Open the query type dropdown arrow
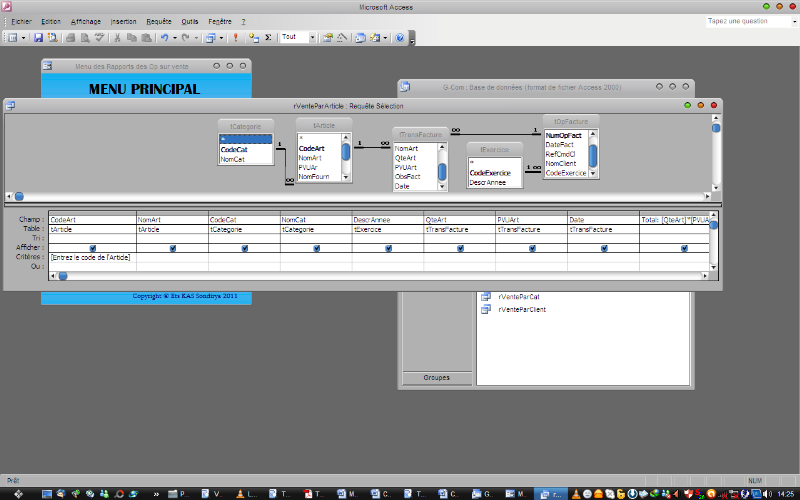Screen dimensions: 800x500 point(222,38)
